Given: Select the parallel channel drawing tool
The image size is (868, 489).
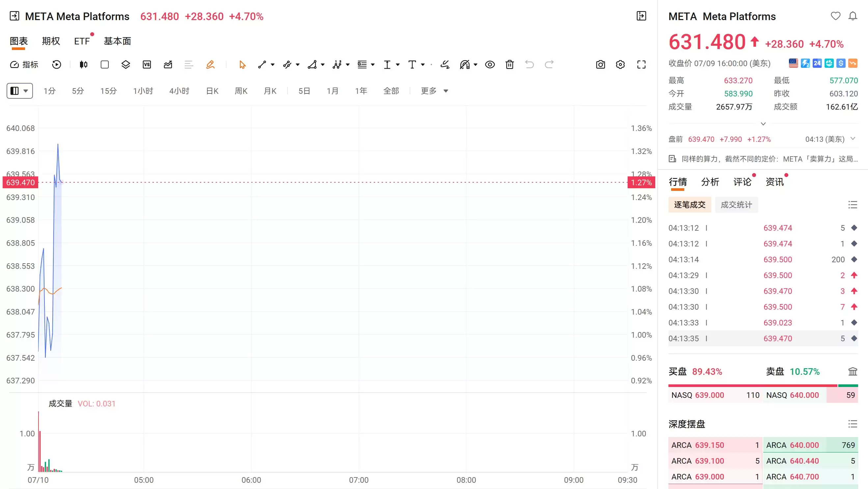Looking at the screenshot, I should 287,64.
